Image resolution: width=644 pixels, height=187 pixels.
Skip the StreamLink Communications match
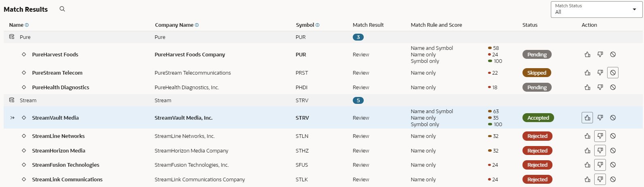613,179
